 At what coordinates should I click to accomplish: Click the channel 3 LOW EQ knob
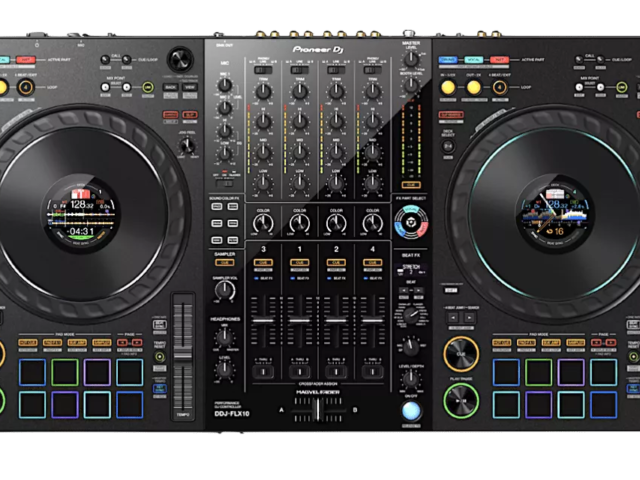(263, 183)
